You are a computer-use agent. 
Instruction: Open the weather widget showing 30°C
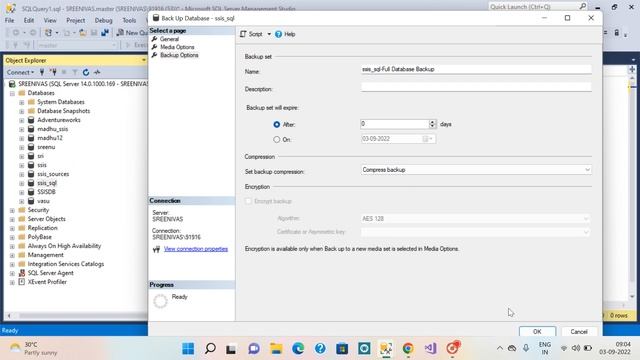click(x=33, y=349)
